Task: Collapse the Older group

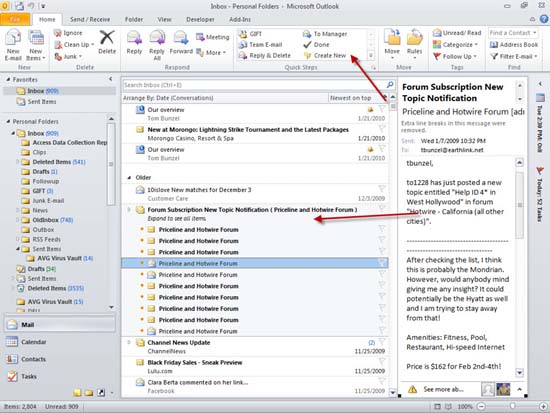Action: pyautogui.click(x=129, y=178)
